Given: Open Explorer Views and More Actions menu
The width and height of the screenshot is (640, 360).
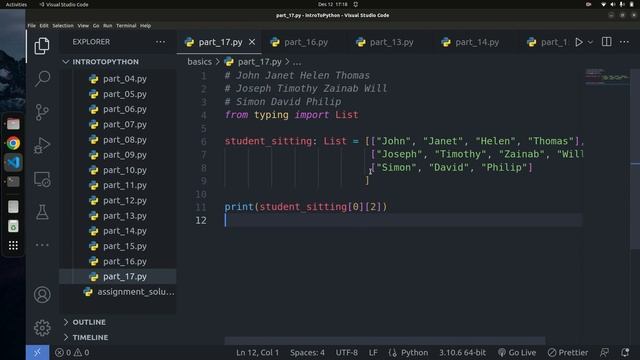Looking at the screenshot, I should click(x=160, y=42).
